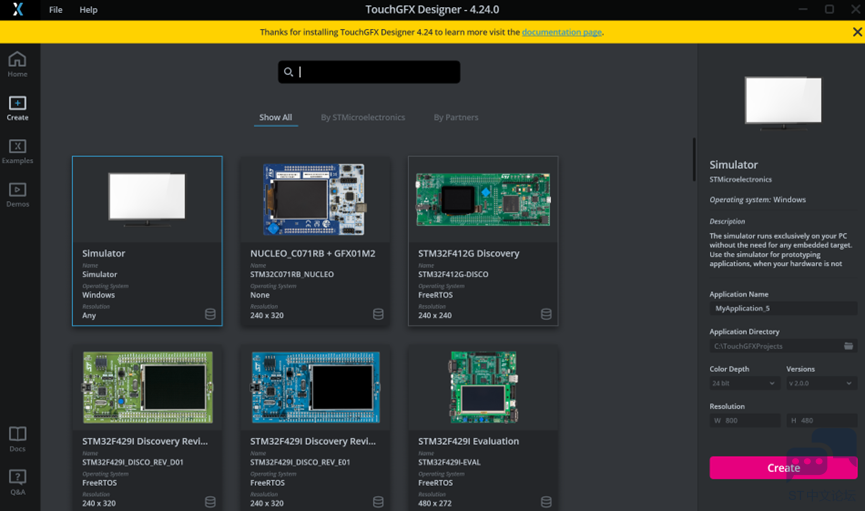Open Docs from the sidebar
Image resolution: width=865 pixels, height=511 pixels.
(17, 439)
